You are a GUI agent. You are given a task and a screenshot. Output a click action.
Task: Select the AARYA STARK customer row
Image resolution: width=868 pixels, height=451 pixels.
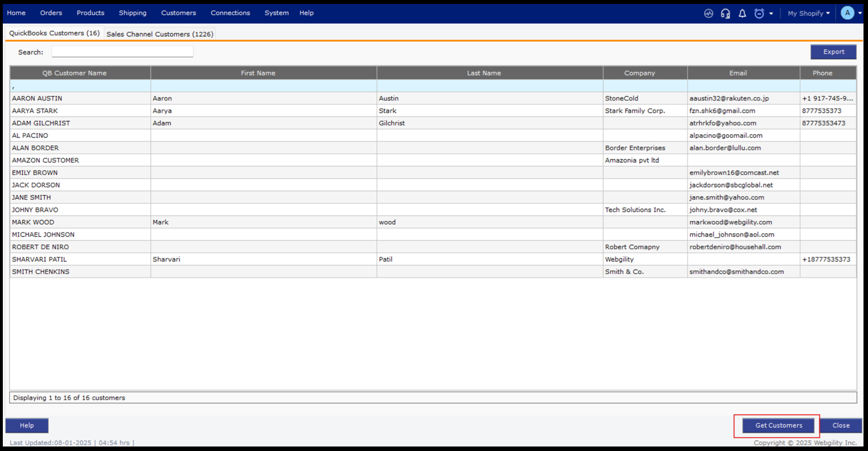[35, 111]
